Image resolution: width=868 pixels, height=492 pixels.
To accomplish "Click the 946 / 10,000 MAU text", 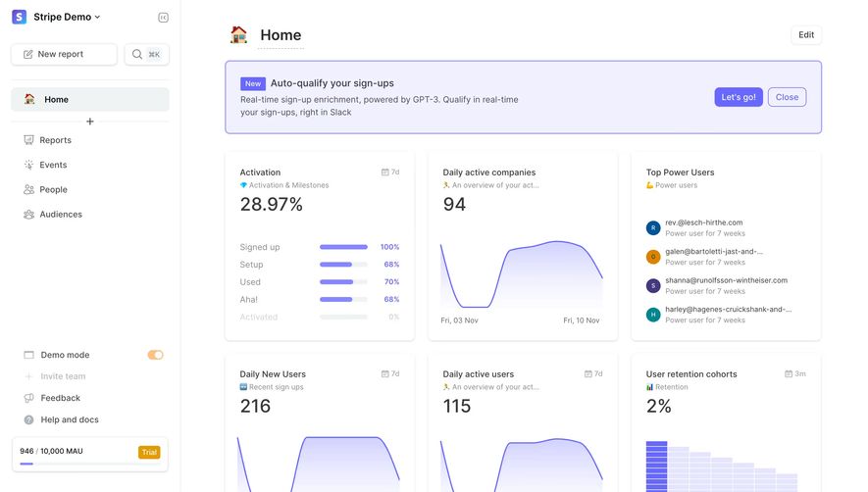I will point(51,451).
